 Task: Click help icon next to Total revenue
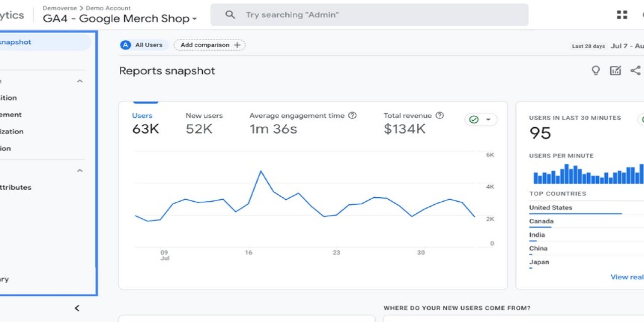coord(440,115)
